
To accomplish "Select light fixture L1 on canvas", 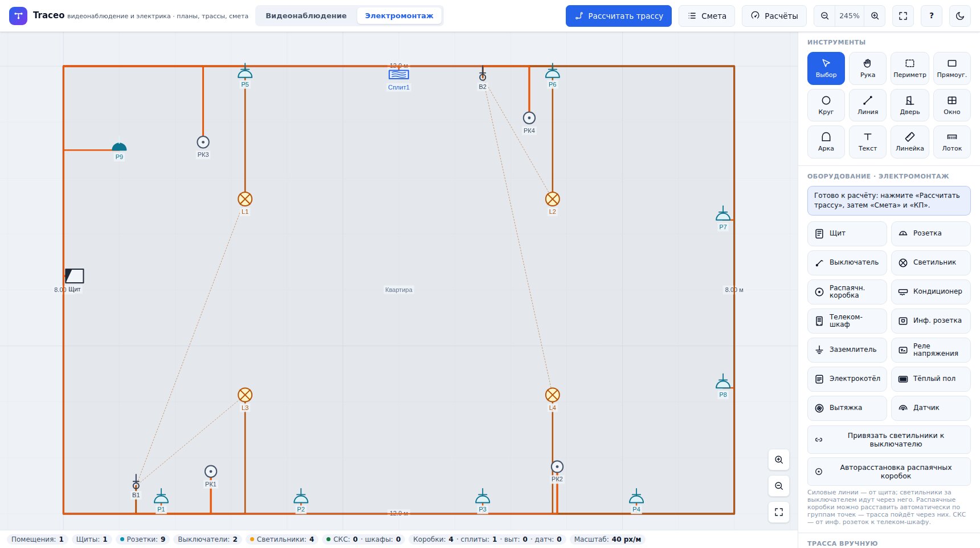I will (x=245, y=199).
